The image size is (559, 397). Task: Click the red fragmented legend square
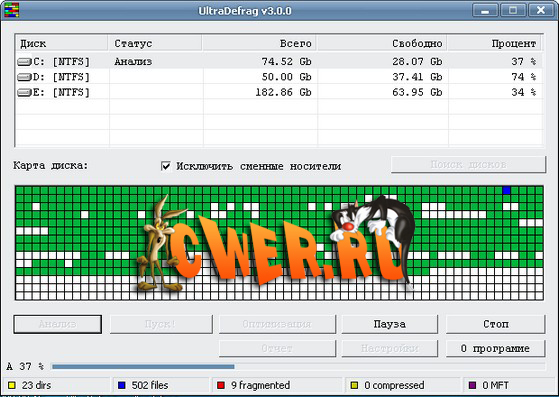[x=221, y=385]
